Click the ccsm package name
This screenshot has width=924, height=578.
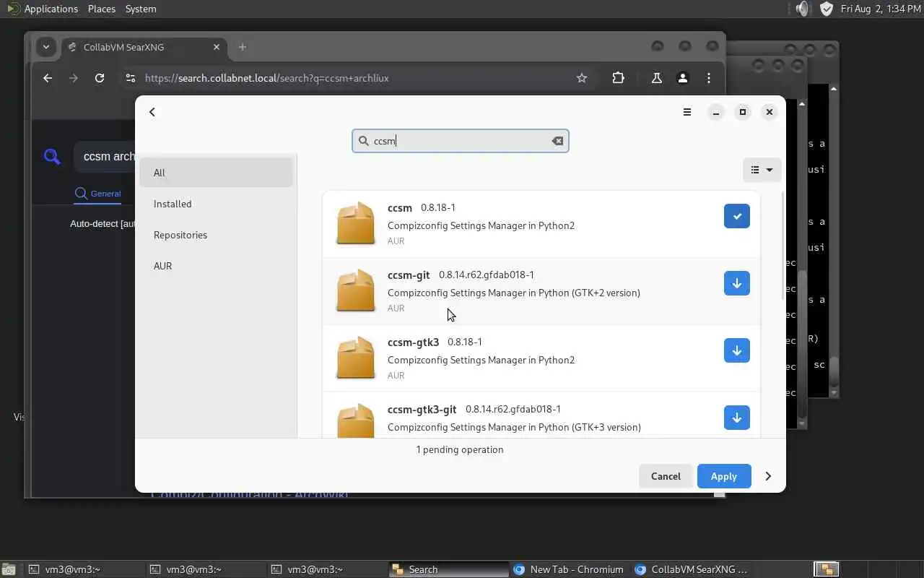(x=400, y=207)
